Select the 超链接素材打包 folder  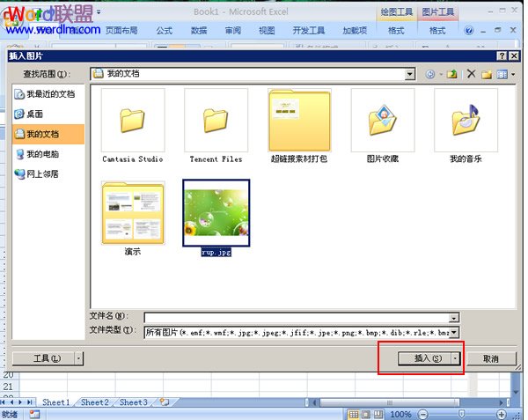[x=299, y=126]
